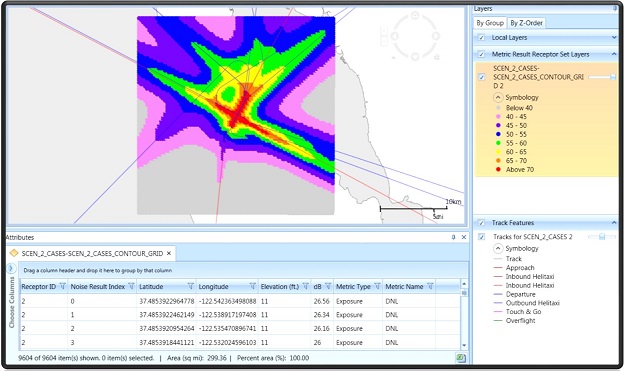Close the SCEN_2_CASES_CONTOUR_GRID attributes tab
Screen dimensions: 625x371
169,253
